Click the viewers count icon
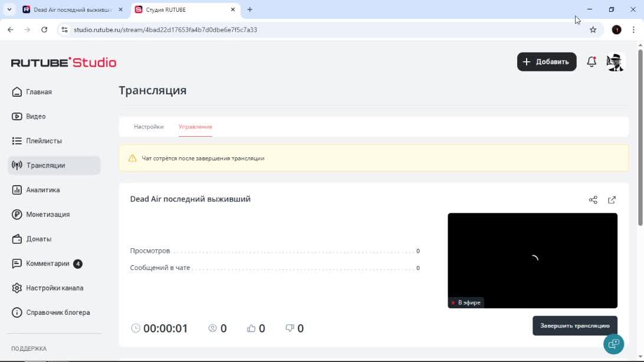This screenshot has height=362, width=644. click(212, 328)
